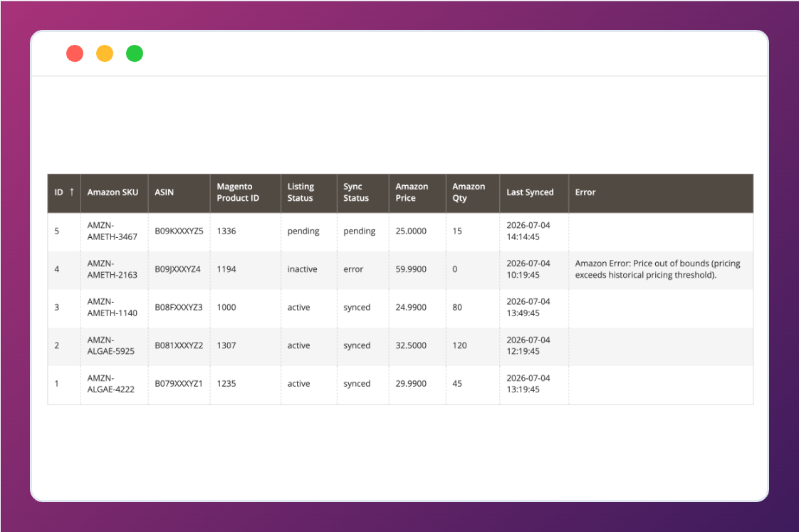The width and height of the screenshot is (799, 532).
Task: Click last synced 2026-07-04 14:14:45
Action: pos(528,231)
